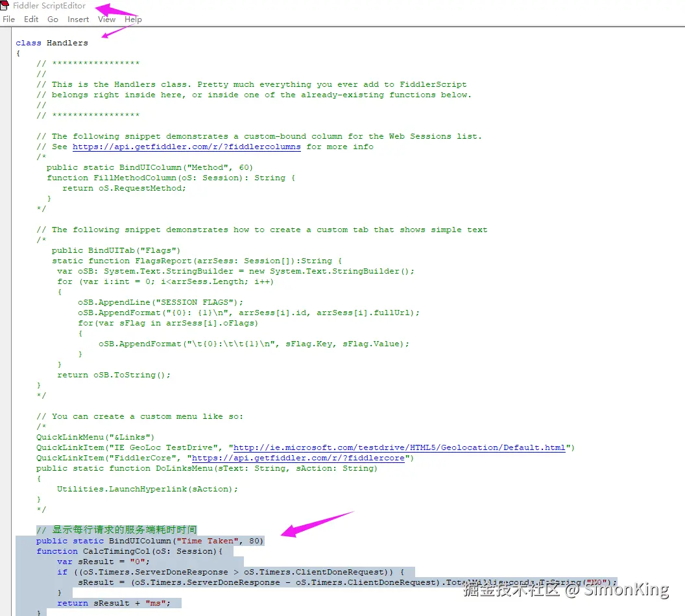The image size is (685, 616).
Task: Click the 'return oSB.ToString();' line
Action: click(x=114, y=375)
